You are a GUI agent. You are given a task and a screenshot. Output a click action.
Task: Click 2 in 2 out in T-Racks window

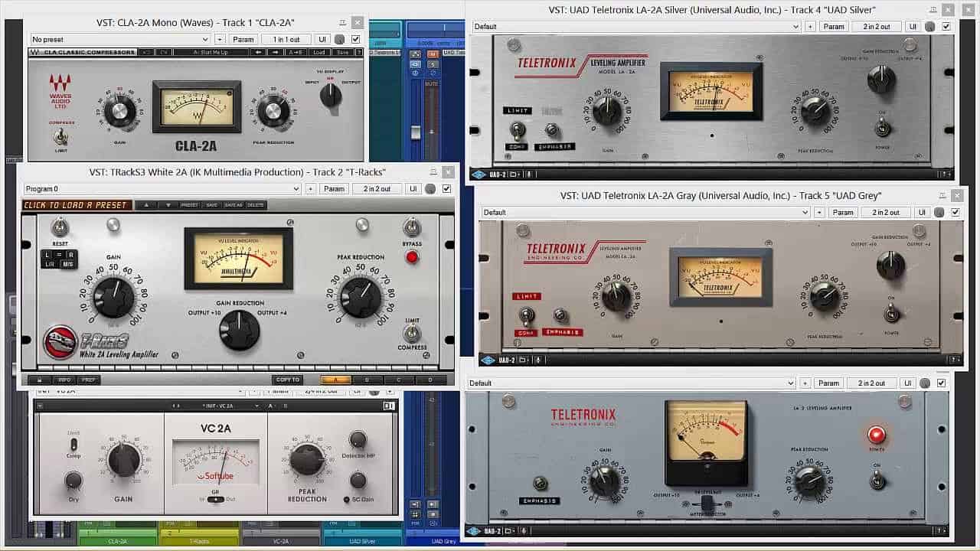[x=377, y=189]
